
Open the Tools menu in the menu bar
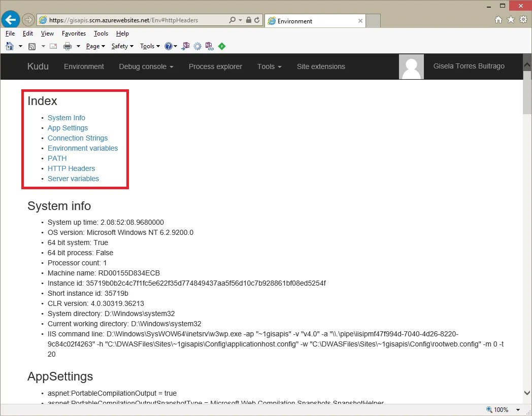pos(101,33)
